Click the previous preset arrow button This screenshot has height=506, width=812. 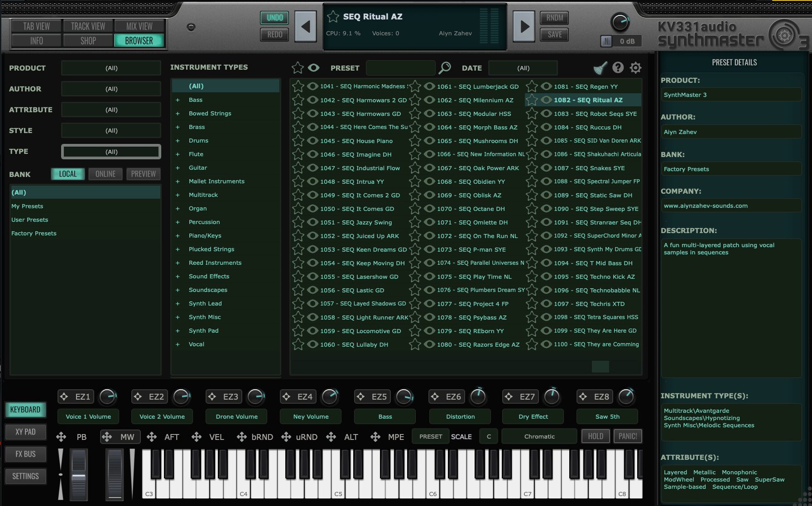point(306,27)
